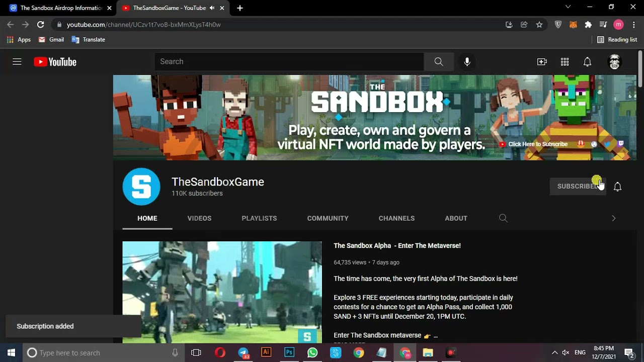Open the Twitter link on the banner
The height and width of the screenshot is (362, 644).
607,144
